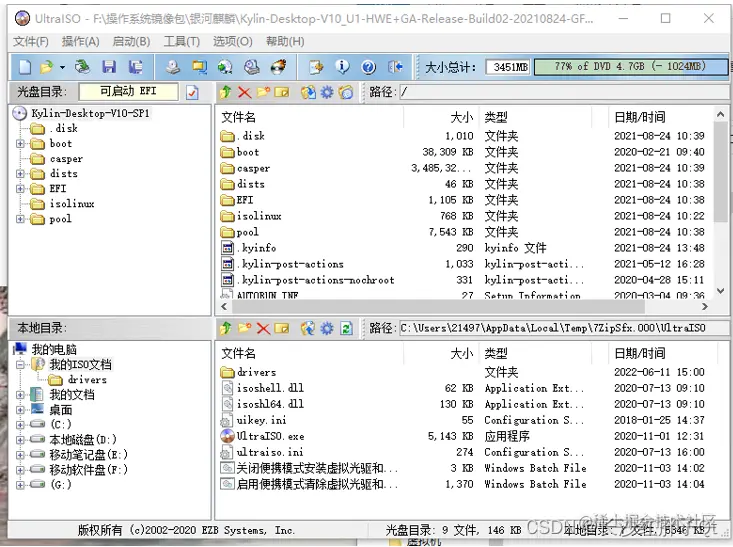This screenshot has height=547, width=733.
Task: Expand the 桌面 node
Action: pyautogui.click(x=20, y=410)
